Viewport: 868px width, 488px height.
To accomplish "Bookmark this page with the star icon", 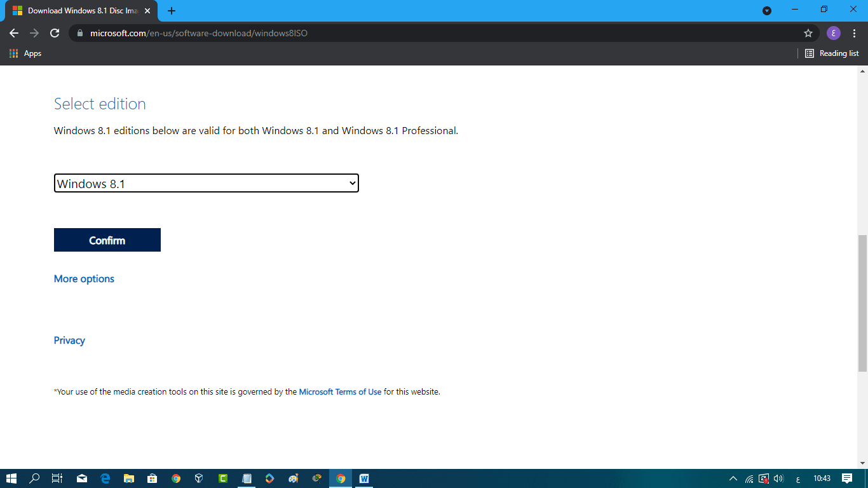I will point(808,33).
